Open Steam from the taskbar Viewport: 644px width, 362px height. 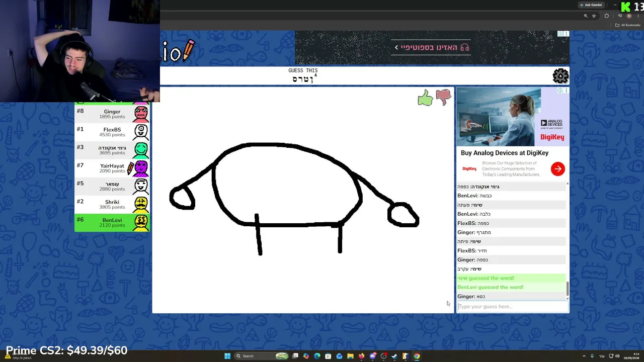[x=394, y=356]
